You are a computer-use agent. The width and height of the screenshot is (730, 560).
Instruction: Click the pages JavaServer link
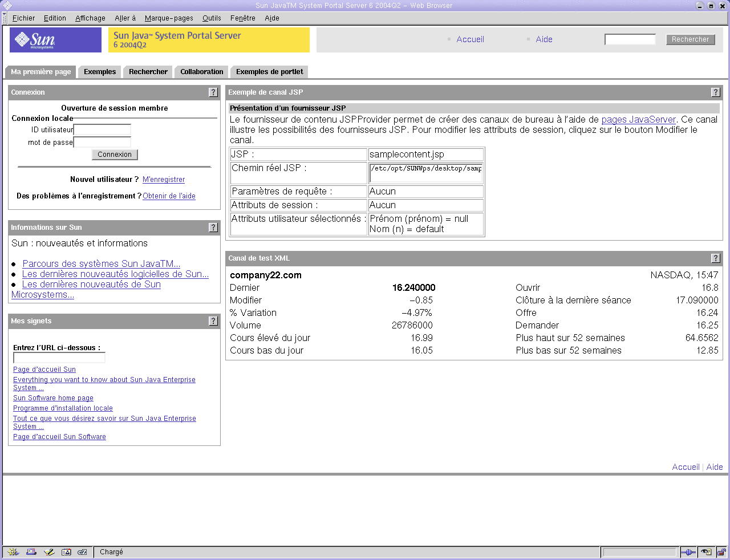pyautogui.click(x=639, y=120)
